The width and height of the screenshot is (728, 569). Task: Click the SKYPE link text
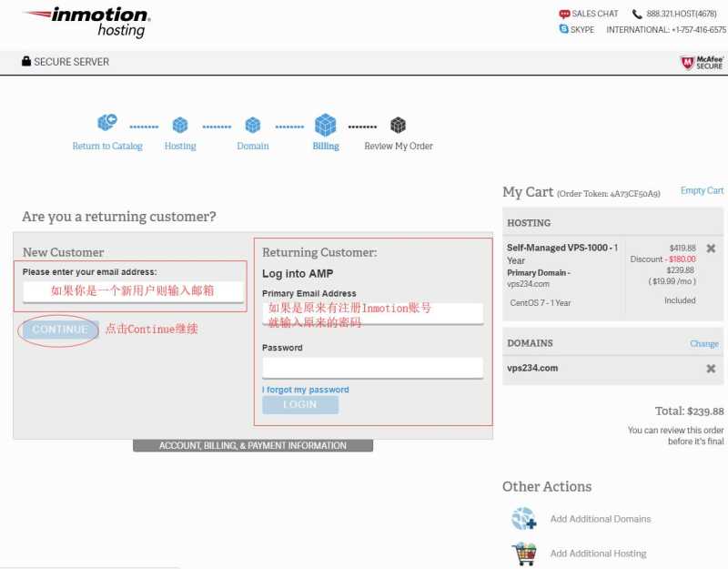(582, 29)
